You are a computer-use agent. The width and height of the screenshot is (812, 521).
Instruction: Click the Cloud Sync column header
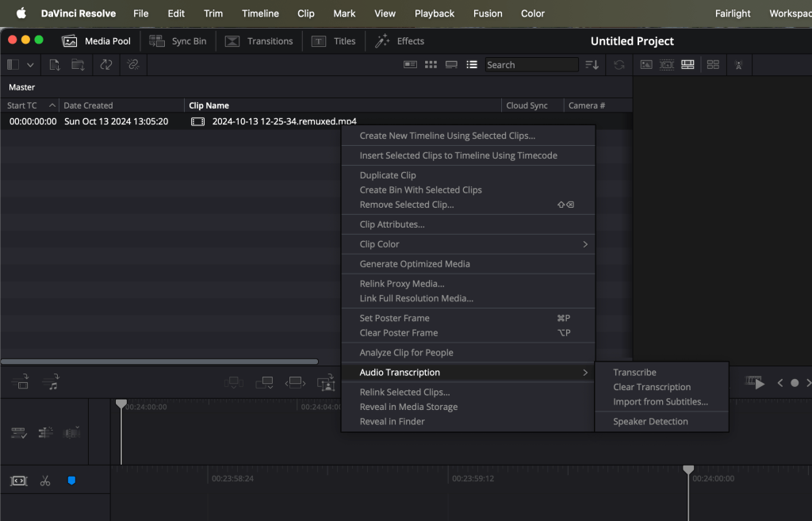532,105
